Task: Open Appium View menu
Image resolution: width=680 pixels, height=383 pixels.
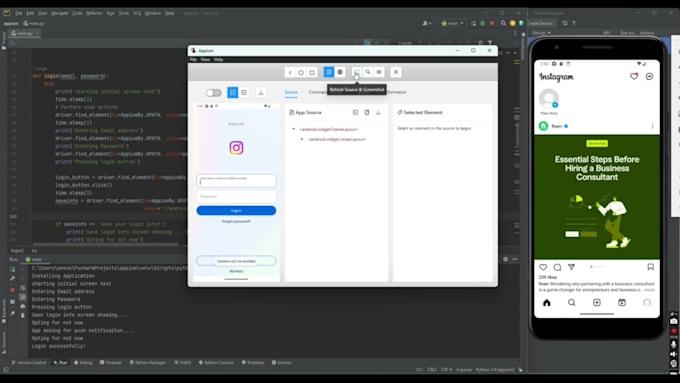Action: pyautogui.click(x=205, y=59)
